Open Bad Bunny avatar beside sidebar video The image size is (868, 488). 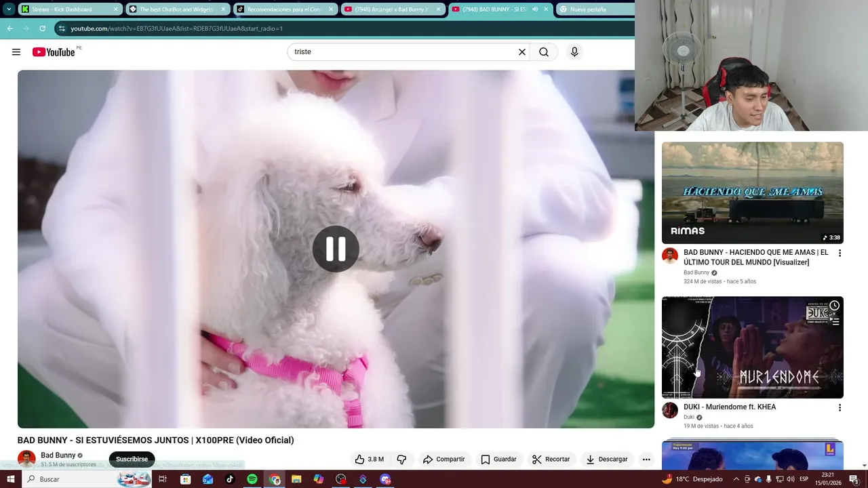tap(670, 256)
